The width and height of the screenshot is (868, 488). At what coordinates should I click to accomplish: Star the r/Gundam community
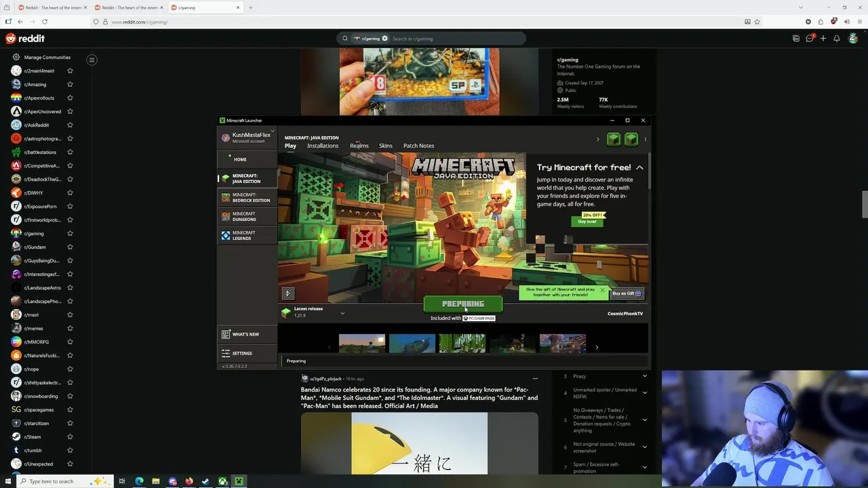tap(70, 247)
